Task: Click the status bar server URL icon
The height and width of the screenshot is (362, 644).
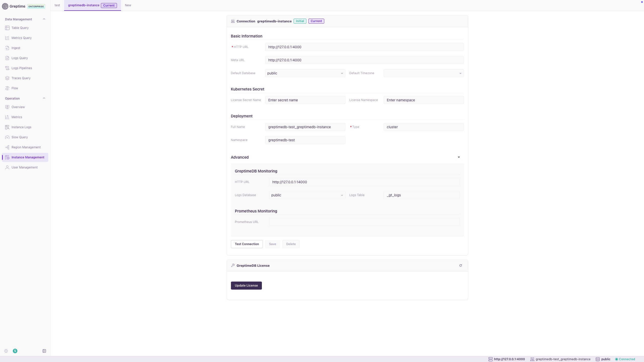Action: pyautogui.click(x=490, y=359)
